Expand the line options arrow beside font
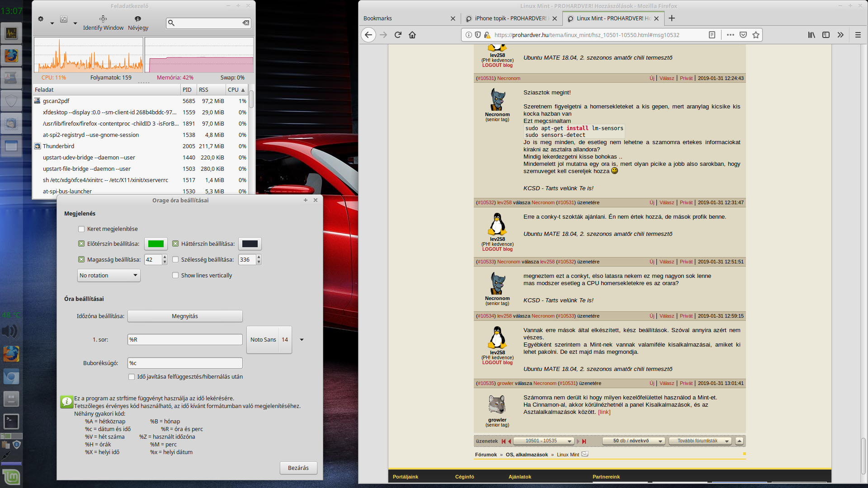 (302, 340)
